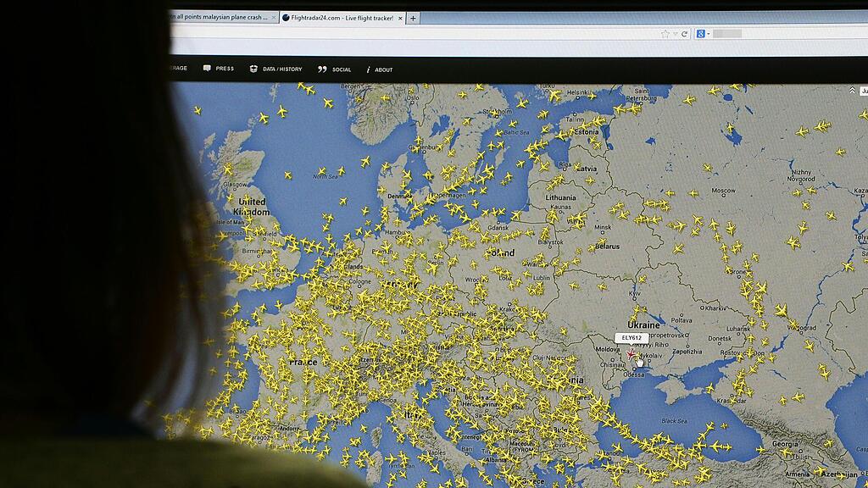Switch to the Flightradar24.com Live flight tracker tab
The width and height of the screenshot is (868, 488).
tap(342, 18)
